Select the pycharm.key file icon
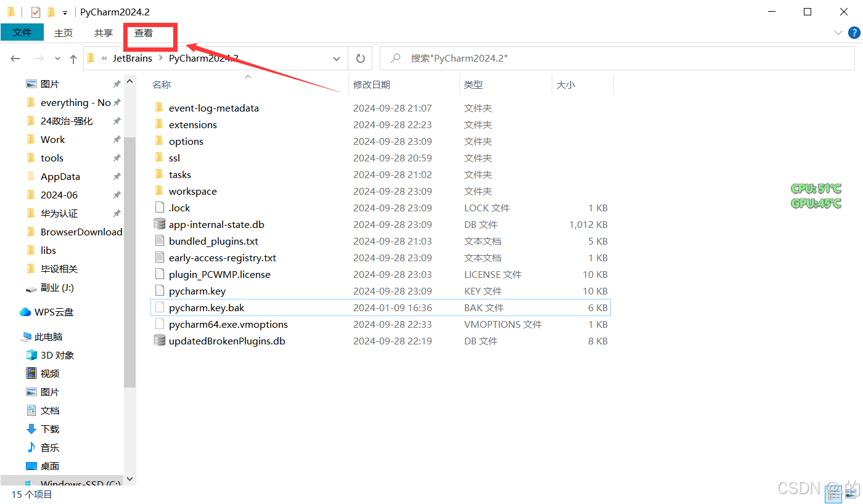The width and height of the screenshot is (863, 504). click(159, 291)
